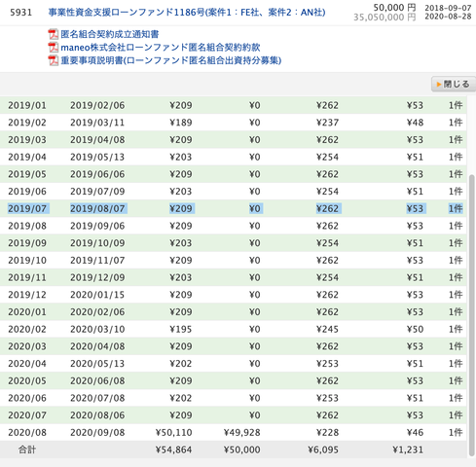This screenshot has width=476, height=467.
Task: Collapse details with 閉じる button
Action: 454,85
